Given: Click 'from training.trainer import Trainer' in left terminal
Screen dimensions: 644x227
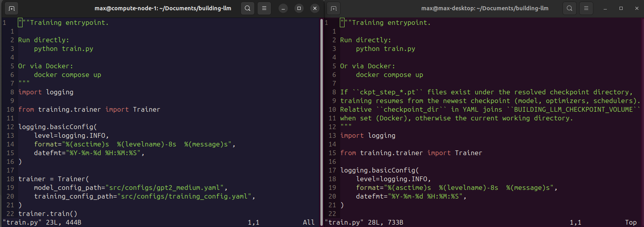Looking at the screenshot, I should [x=89, y=110].
